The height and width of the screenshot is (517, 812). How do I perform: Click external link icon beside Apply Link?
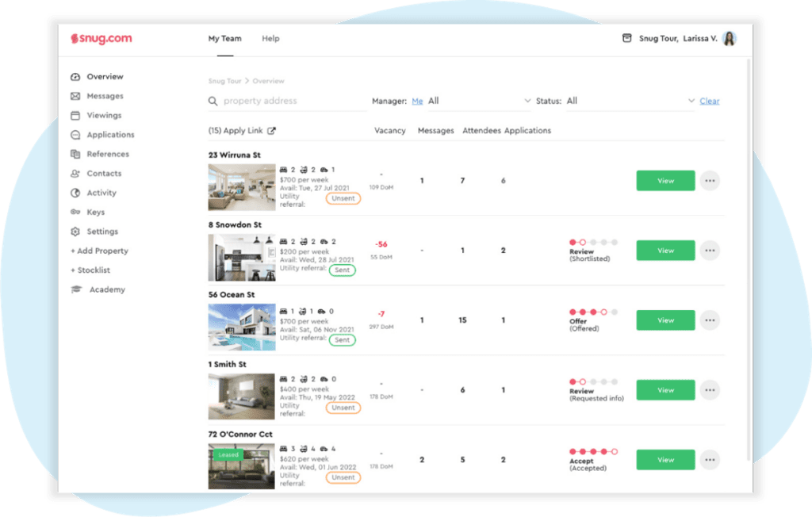point(271,131)
